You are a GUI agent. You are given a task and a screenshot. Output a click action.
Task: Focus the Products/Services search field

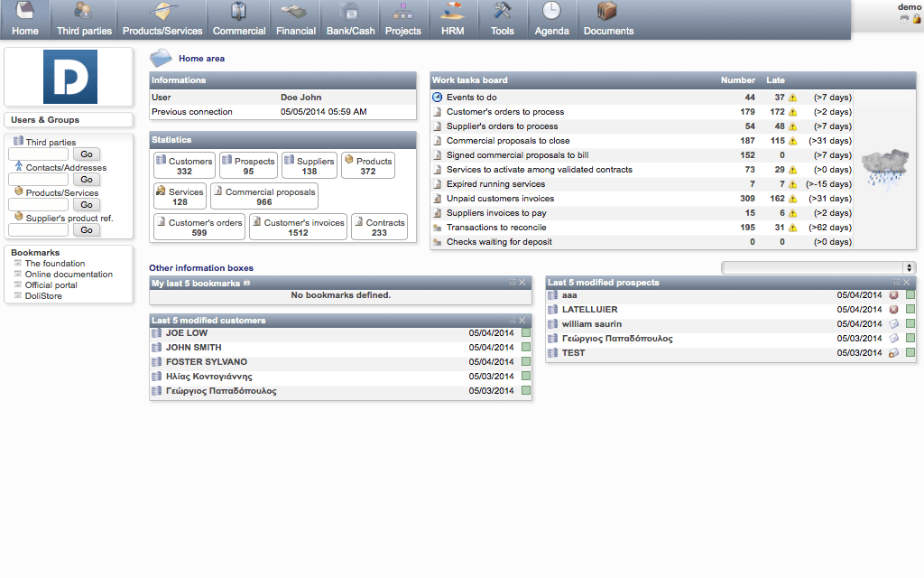pyautogui.click(x=38, y=205)
